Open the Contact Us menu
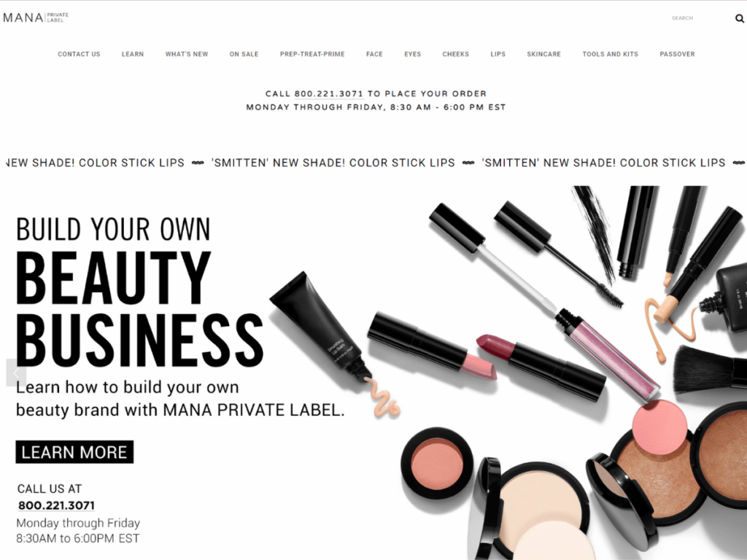 click(x=79, y=54)
